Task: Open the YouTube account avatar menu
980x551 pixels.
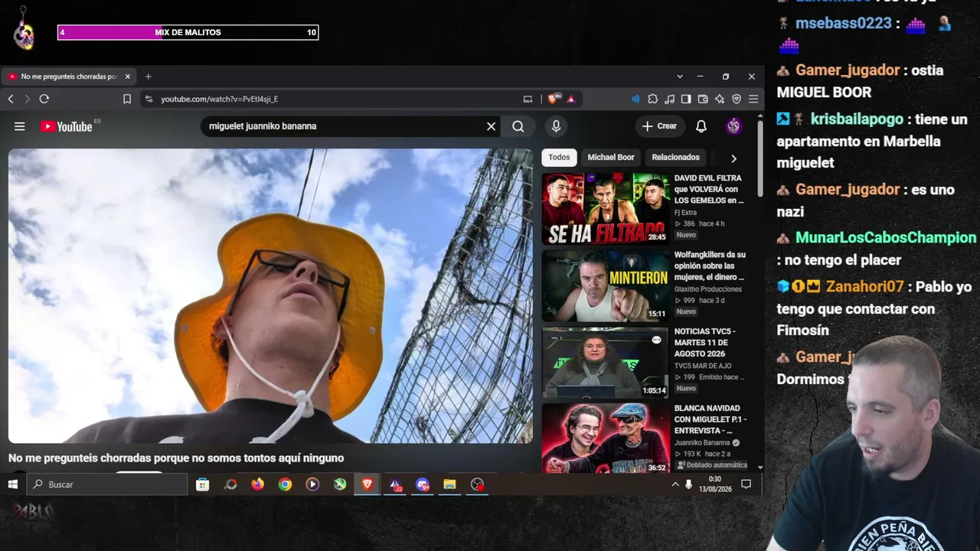Action: click(x=733, y=126)
